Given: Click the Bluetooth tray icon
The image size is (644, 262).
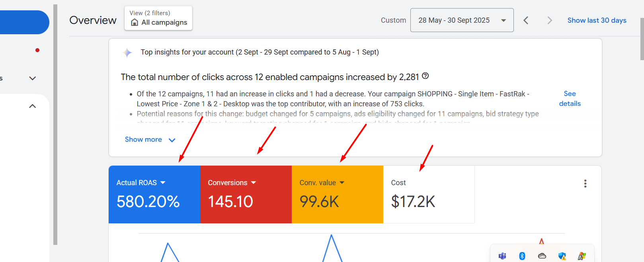Looking at the screenshot, I should 522,256.
